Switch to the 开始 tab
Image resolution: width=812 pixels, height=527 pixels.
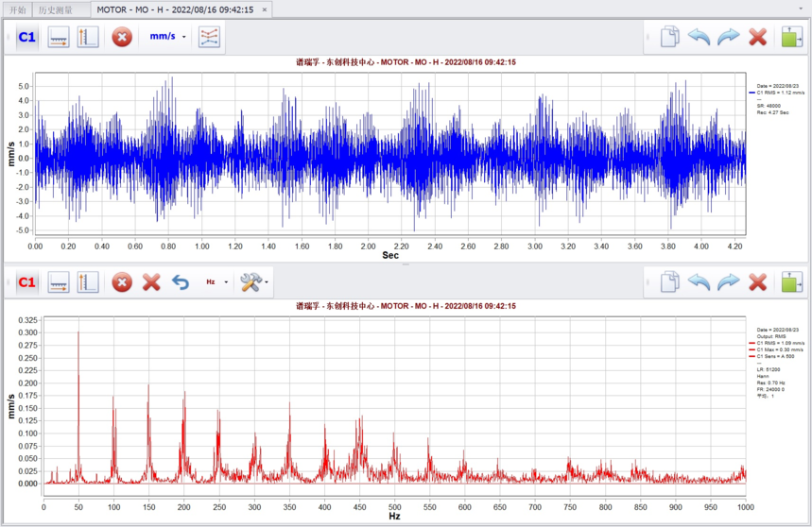click(x=17, y=9)
